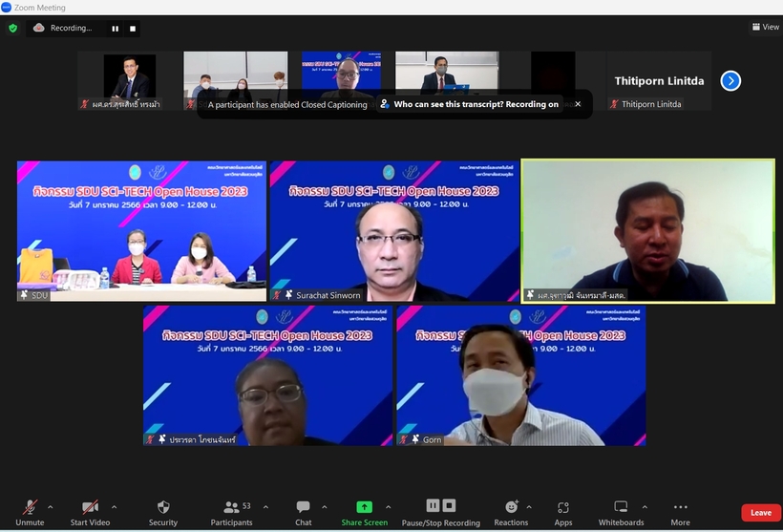Click the Zoom Meeting title bar logo
Screen dimensions: 783x532
click(x=6, y=7)
